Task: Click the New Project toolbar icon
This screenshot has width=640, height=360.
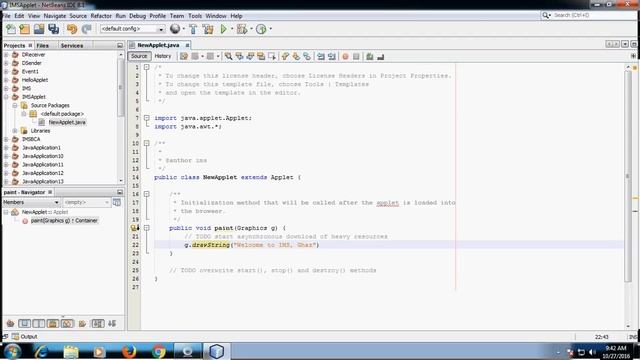Action: point(25,29)
